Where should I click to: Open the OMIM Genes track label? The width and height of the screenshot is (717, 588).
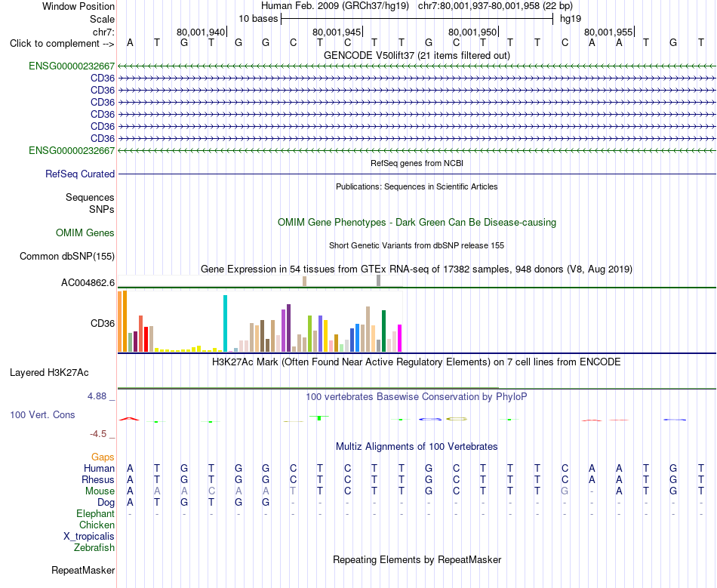click(x=85, y=232)
